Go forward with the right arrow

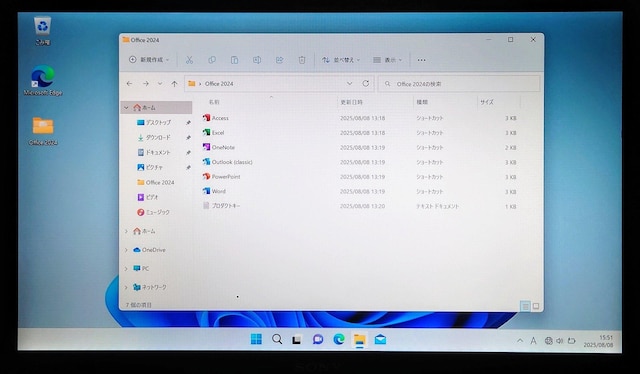coord(146,84)
